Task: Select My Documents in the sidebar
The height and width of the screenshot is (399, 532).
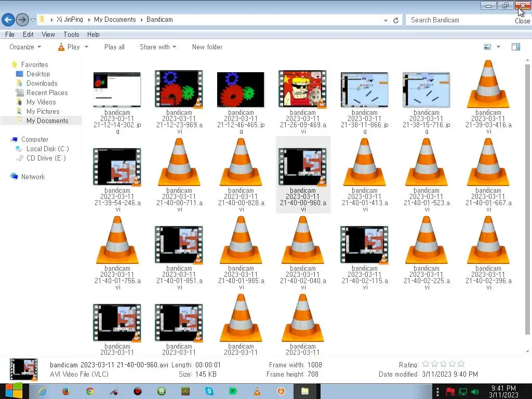Action: (47, 121)
